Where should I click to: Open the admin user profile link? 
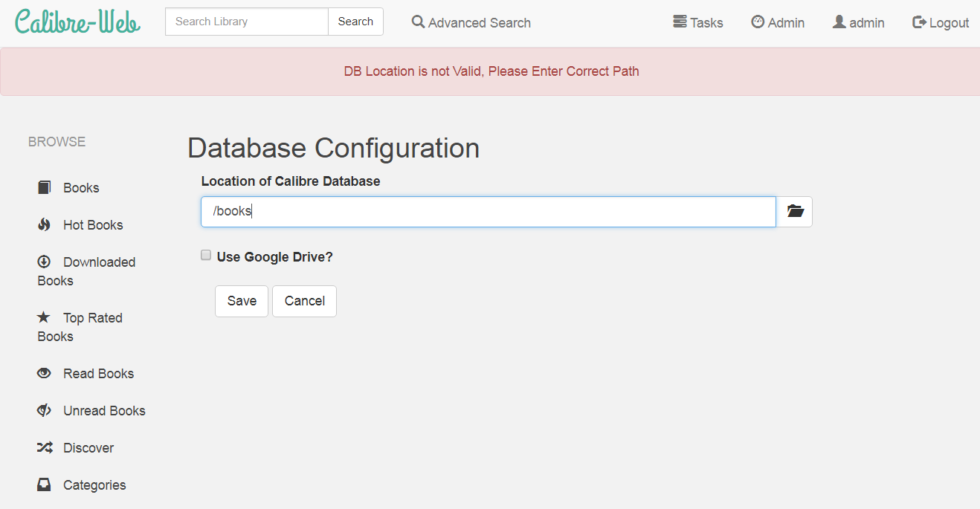[858, 22]
